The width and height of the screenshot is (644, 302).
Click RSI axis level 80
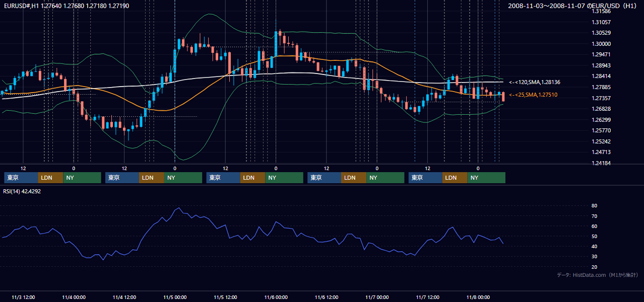point(595,206)
